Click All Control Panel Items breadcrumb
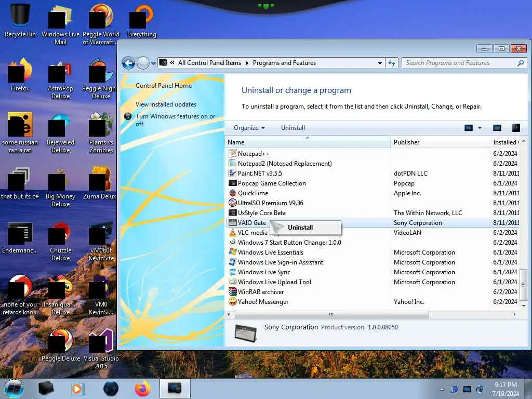Viewport: 532px width, 399px height. point(209,63)
